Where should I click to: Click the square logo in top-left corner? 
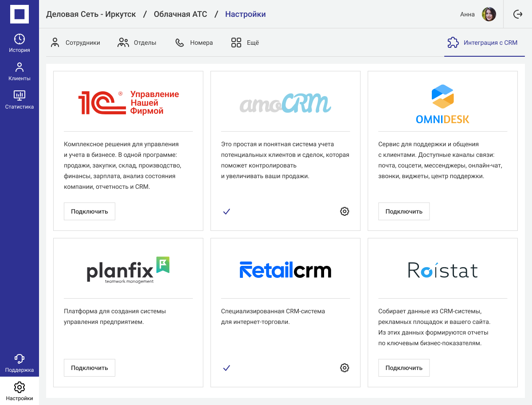20,14
